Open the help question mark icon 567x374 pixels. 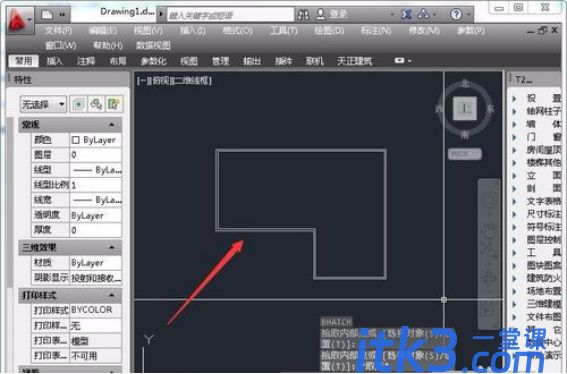456,14
